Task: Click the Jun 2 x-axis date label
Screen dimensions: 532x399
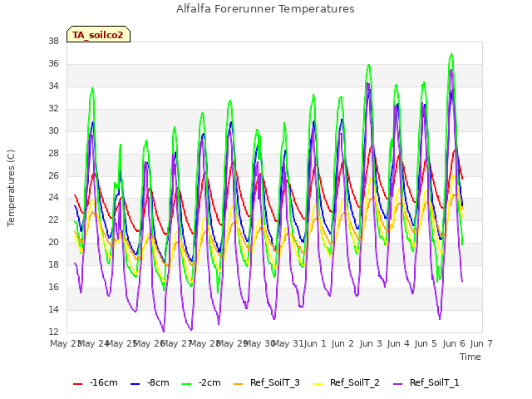Action: [x=342, y=343]
